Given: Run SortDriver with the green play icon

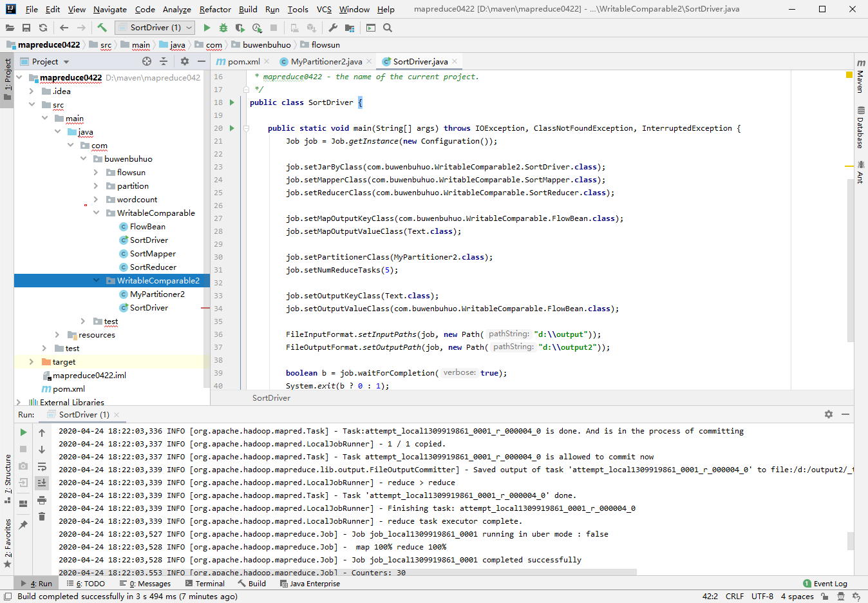Looking at the screenshot, I should pyautogui.click(x=207, y=28).
